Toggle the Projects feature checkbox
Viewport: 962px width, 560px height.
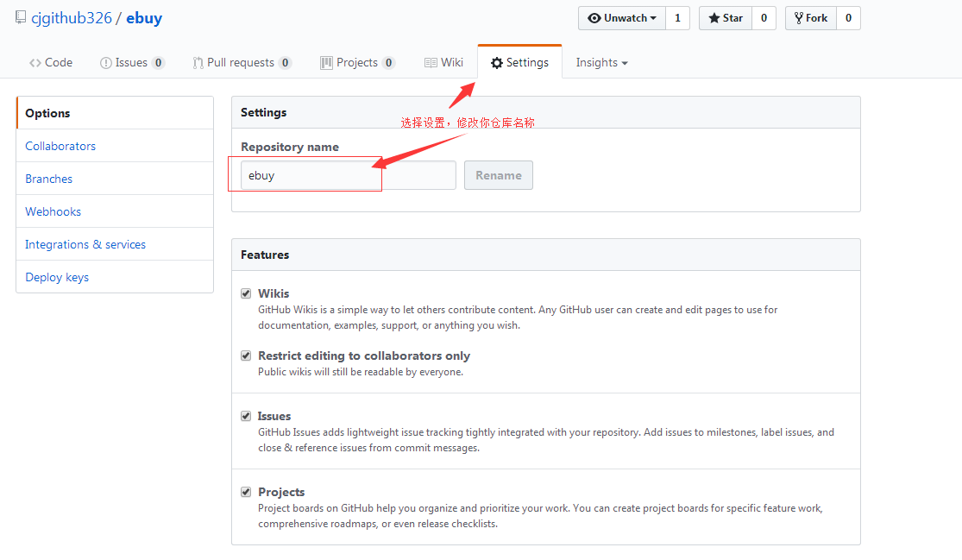coord(246,492)
